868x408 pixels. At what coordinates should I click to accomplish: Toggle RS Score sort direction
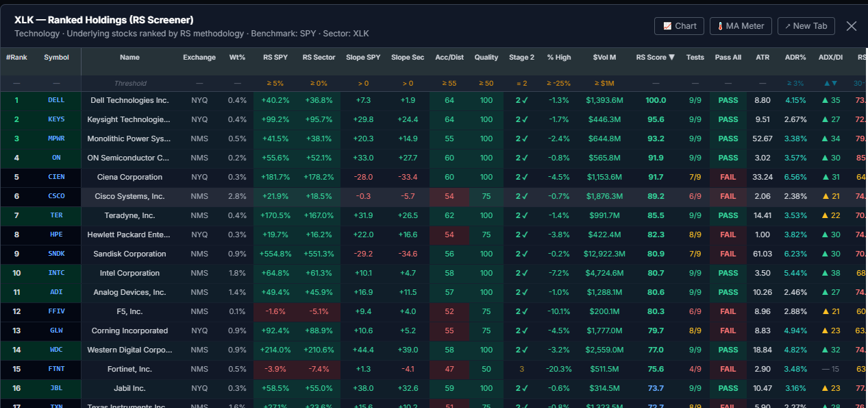coord(655,58)
